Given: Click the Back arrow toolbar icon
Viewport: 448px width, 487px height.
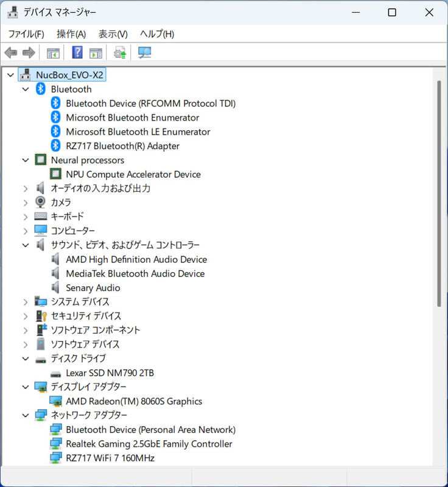Looking at the screenshot, I should tap(11, 53).
